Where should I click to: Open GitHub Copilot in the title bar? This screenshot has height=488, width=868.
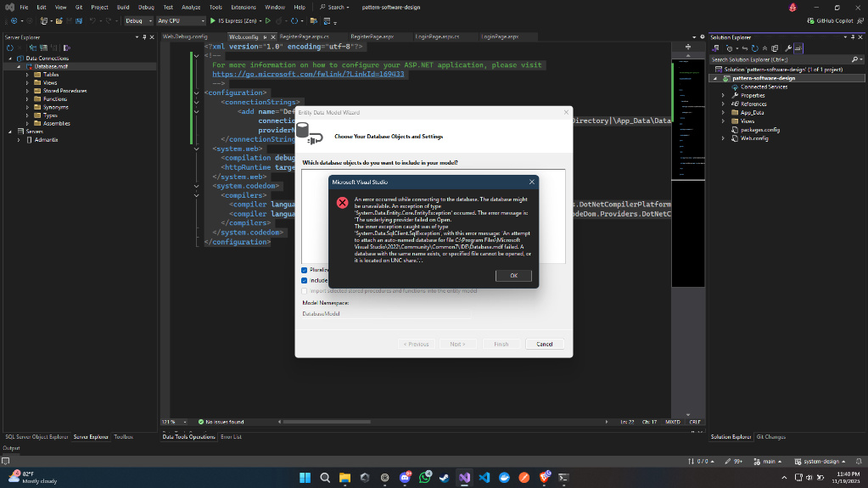(831, 20)
